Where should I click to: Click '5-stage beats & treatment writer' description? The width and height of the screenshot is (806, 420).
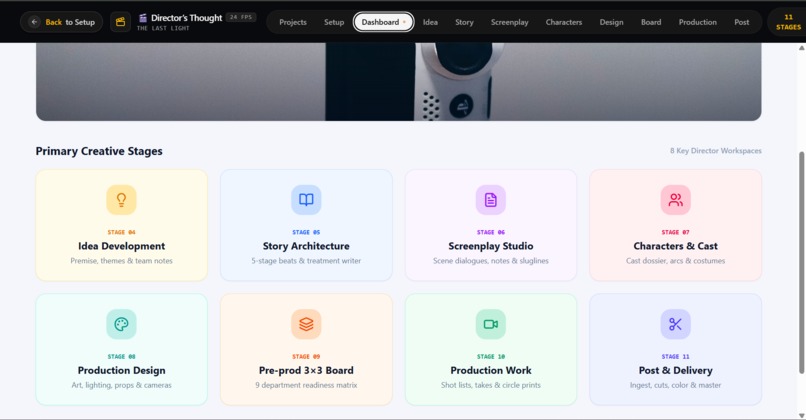point(306,261)
